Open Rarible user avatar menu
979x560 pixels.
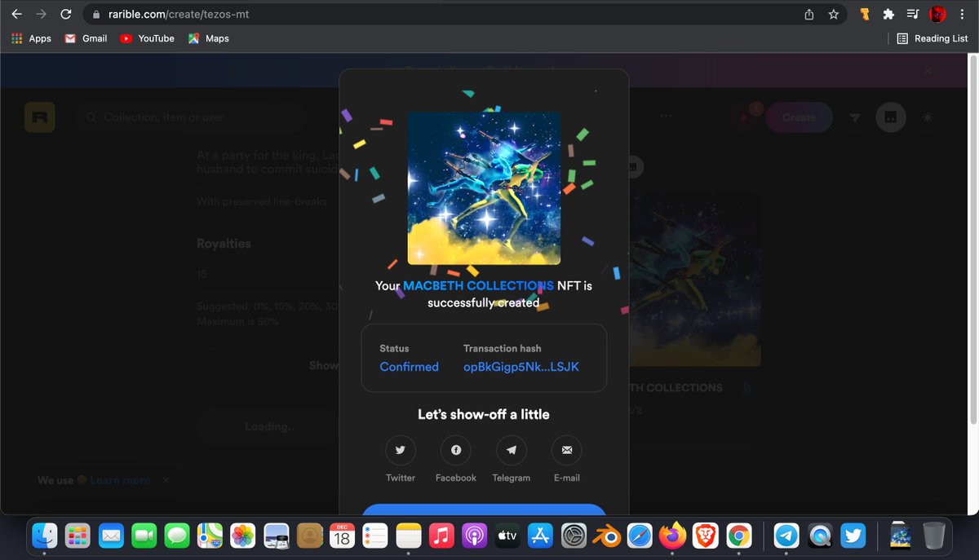click(x=891, y=117)
